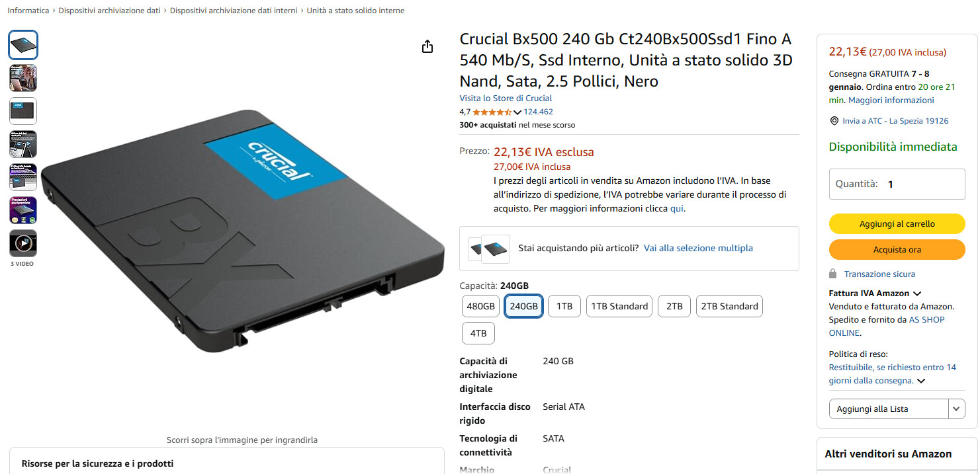Play the product video thumbnail
Screen dimensions: 980x474
click(23, 243)
